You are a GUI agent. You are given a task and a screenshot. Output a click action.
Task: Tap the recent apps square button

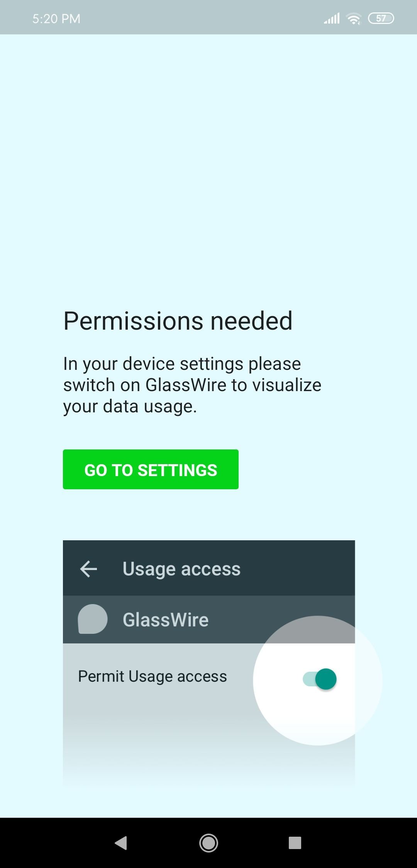(x=295, y=843)
